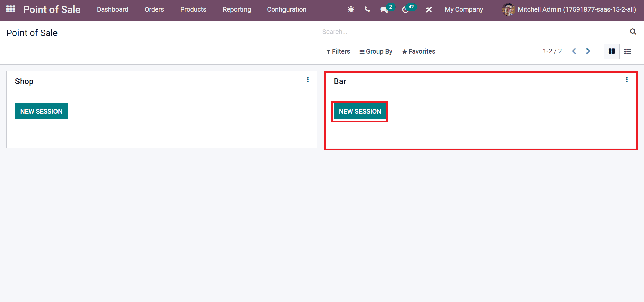Click Mitchell Admin avatar picture
The height and width of the screenshot is (302, 644).
tap(508, 10)
